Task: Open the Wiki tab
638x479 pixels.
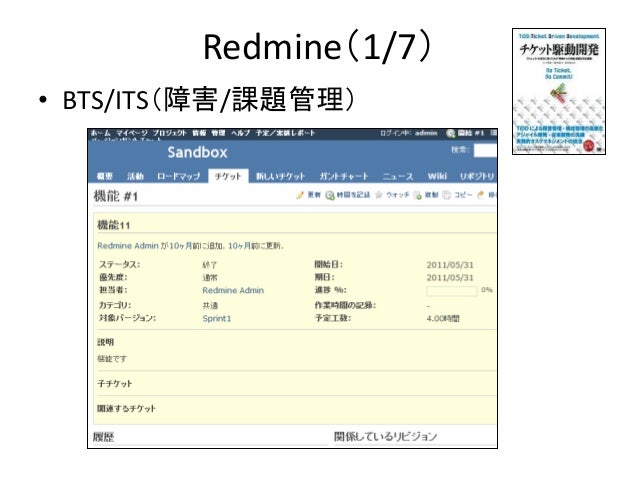Action: pos(437,176)
